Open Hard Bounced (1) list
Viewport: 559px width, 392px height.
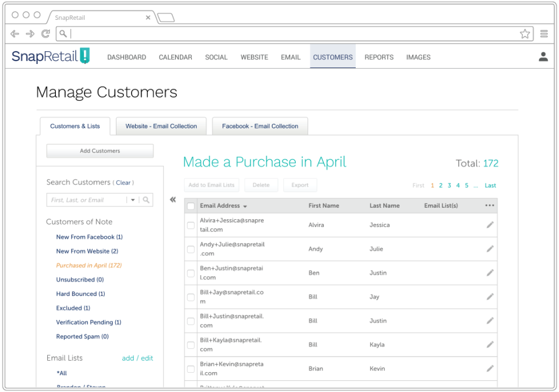pos(80,294)
